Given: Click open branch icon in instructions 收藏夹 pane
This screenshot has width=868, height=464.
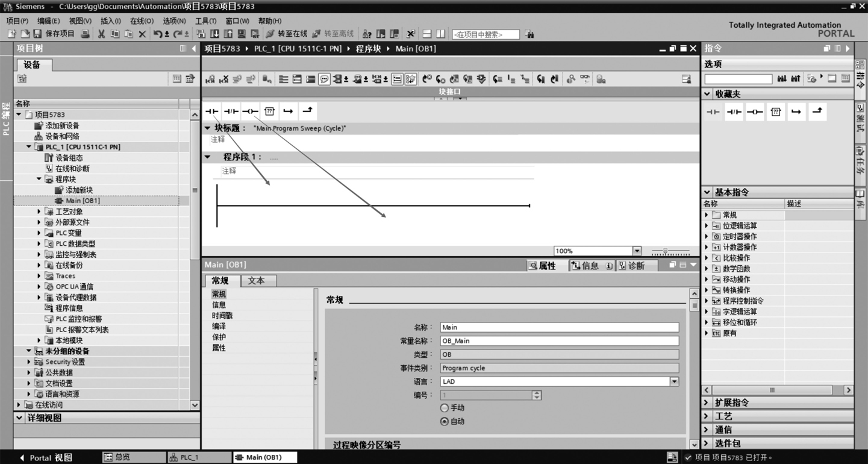Looking at the screenshot, I should click(x=796, y=111).
